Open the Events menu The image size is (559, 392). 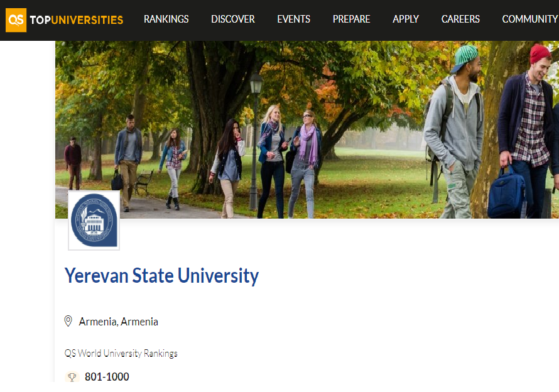click(x=294, y=19)
